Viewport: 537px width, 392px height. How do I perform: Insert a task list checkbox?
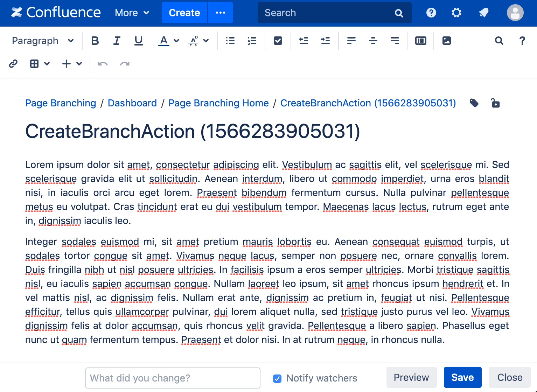click(x=278, y=41)
